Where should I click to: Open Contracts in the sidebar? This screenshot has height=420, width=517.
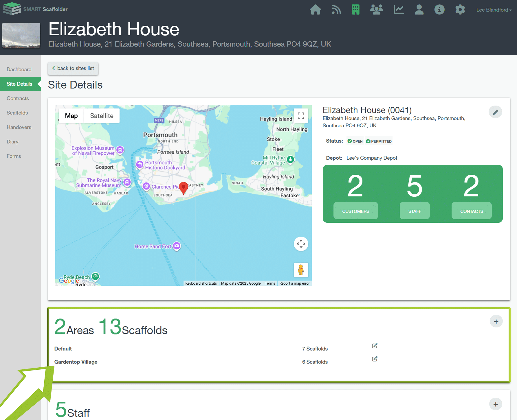click(18, 98)
